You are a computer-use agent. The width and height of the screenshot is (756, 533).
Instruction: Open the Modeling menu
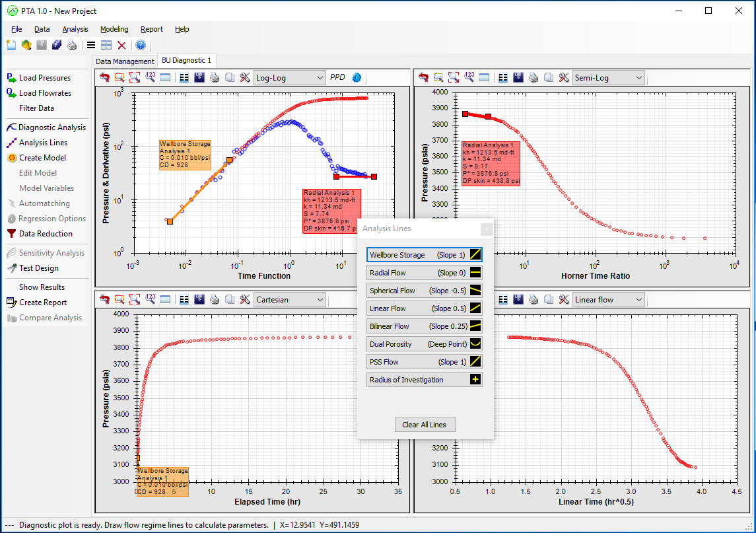pos(115,29)
